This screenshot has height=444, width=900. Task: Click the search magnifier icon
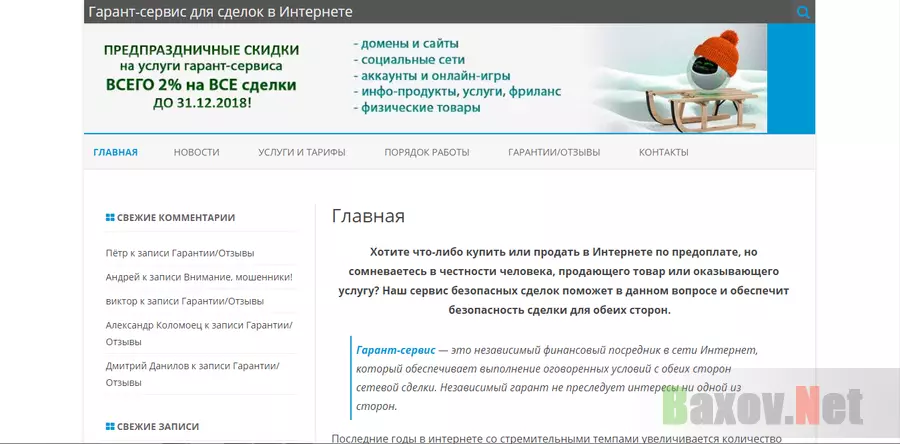[x=804, y=12]
